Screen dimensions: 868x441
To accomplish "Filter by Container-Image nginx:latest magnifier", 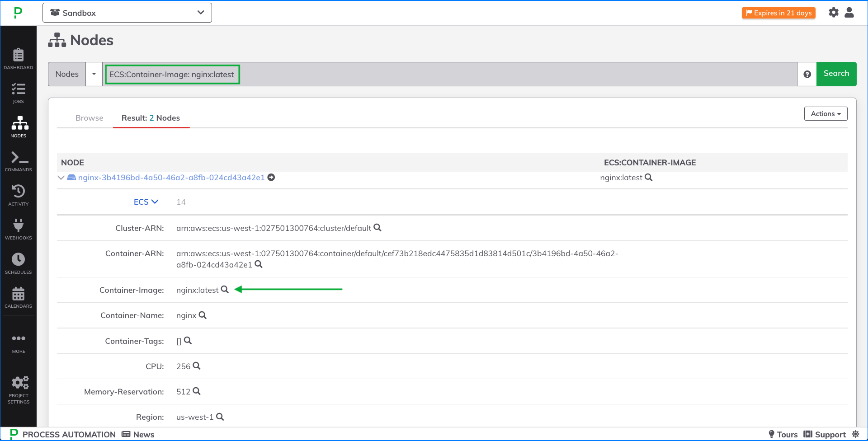I will pos(225,290).
